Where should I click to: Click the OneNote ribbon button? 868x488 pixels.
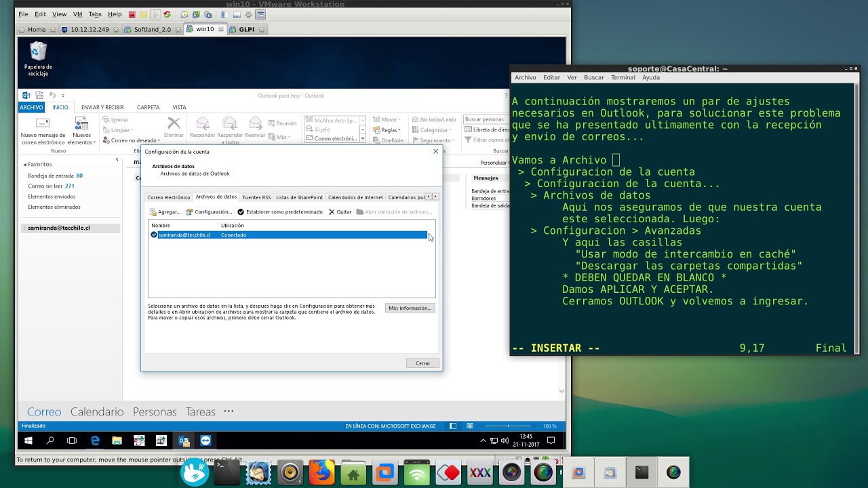pos(387,140)
